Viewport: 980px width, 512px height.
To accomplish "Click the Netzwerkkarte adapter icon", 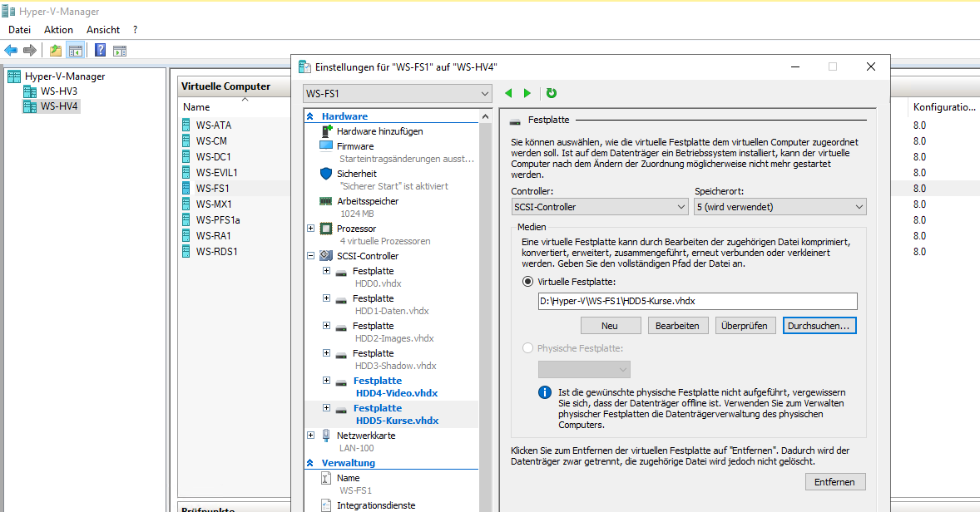I will [x=326, y=436].
